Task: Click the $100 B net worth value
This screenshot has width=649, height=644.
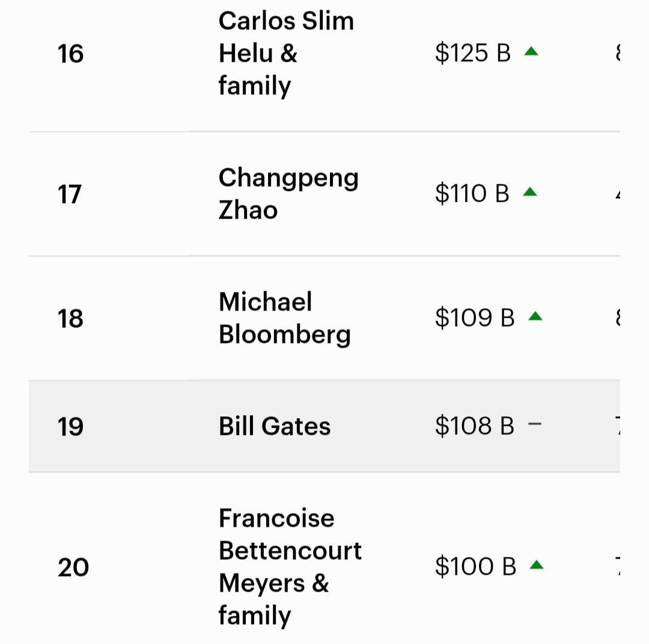Action: pyautogui.click(x=475, y=567)
